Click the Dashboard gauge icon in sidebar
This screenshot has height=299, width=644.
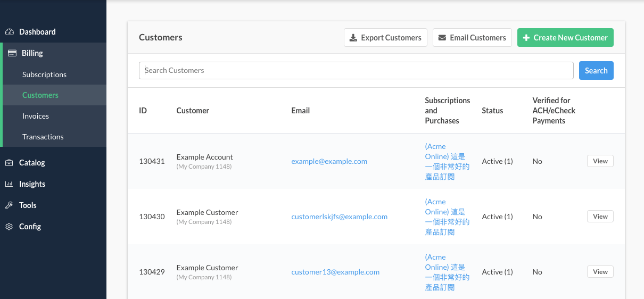9,32
